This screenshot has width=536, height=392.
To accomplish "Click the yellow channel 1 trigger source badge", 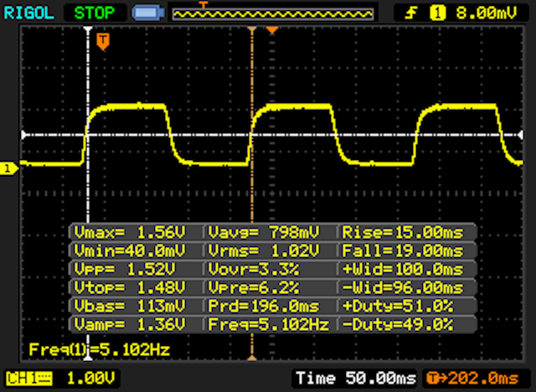I will (x=437, y=13).
